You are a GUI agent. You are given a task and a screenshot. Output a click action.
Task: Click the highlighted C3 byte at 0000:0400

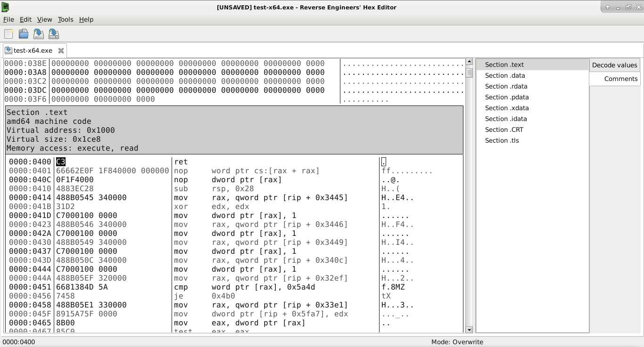pyautogui.click(x=61, y=162)
